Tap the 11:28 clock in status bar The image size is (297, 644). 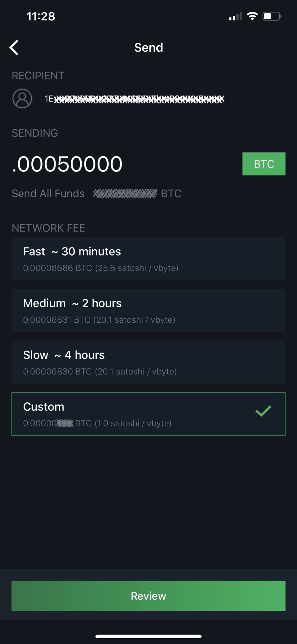coord(41,16)
